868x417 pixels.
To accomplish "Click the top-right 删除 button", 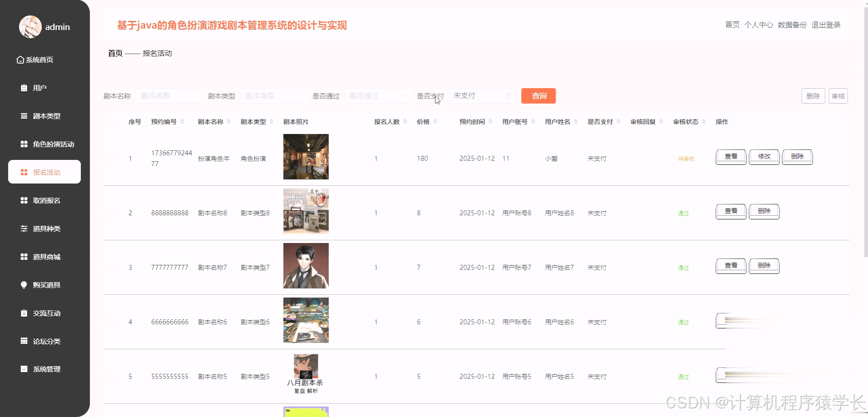I will click(813, 96).
